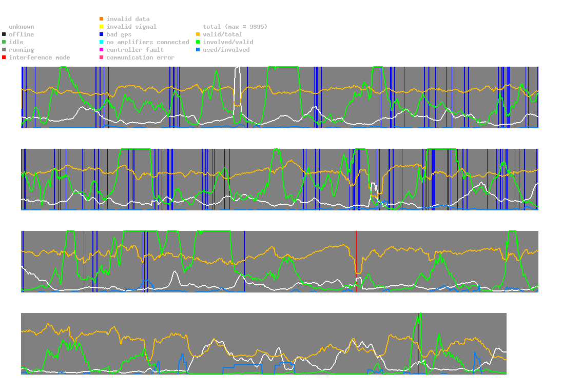Select the cyan no amplifiers connected swatch

(x=102, y=42)
